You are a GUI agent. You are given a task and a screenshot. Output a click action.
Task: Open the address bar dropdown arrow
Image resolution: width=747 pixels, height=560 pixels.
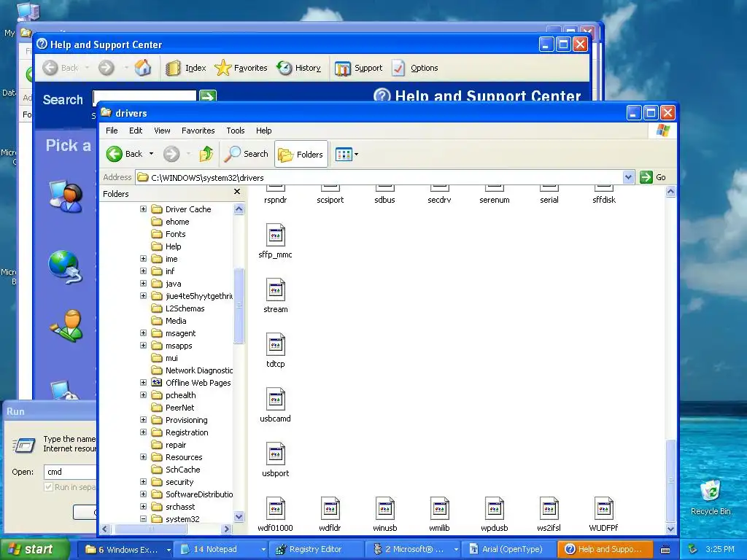[628, 177]
